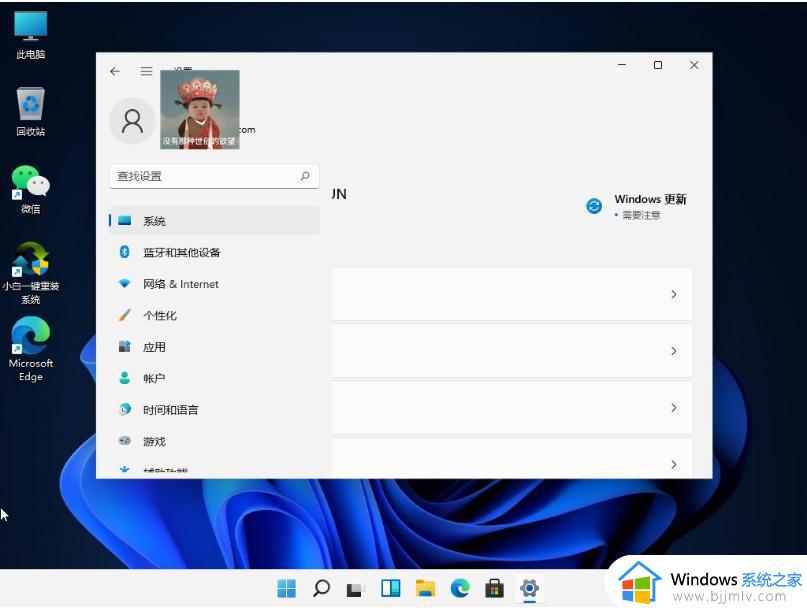Select 小白一键重装系统 desktop shortcut
This screenshot has width=807, height=610.
point(30,273)
